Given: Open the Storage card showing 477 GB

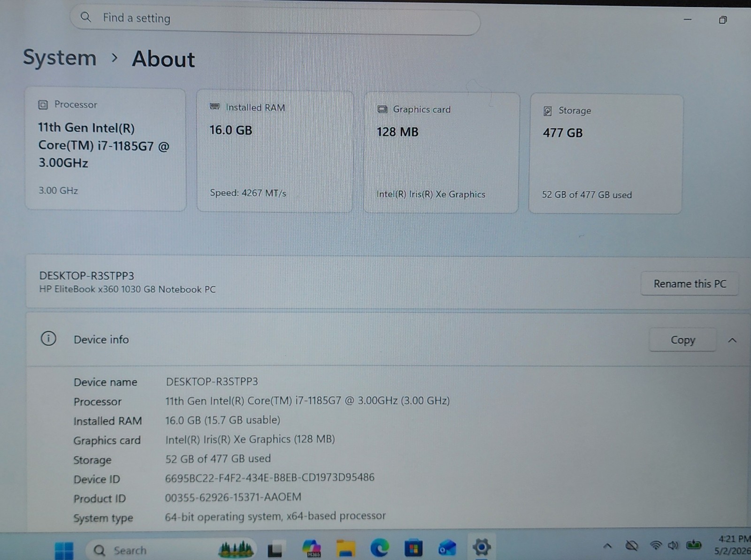Looking at the screenshot, I should tap(605, 154).
